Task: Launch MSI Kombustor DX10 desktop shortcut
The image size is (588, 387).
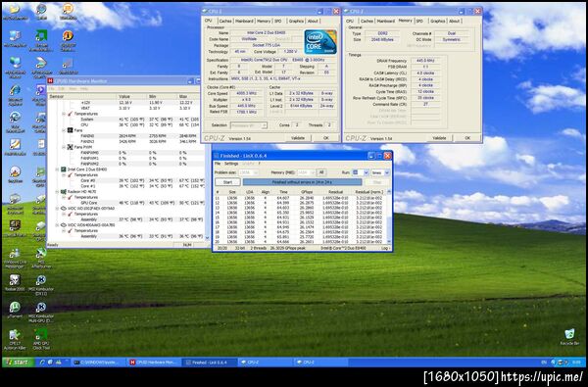Action: tap(41, 284)
